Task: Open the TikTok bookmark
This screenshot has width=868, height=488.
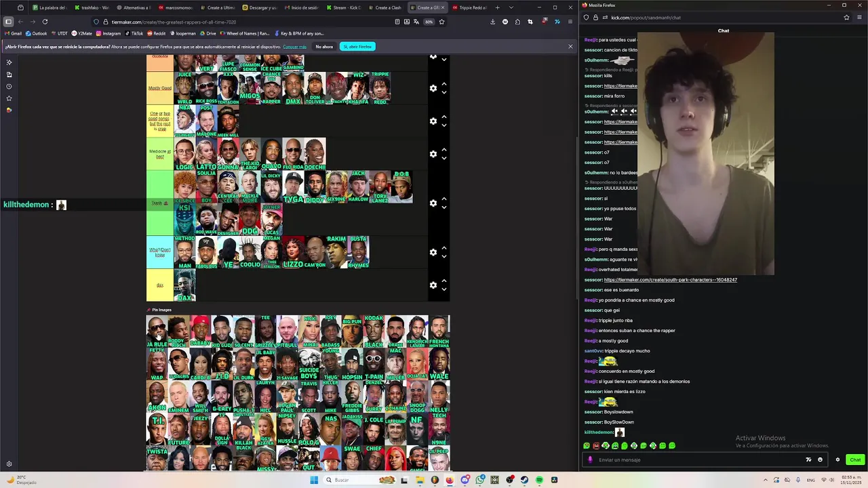Action: (134, 33)
